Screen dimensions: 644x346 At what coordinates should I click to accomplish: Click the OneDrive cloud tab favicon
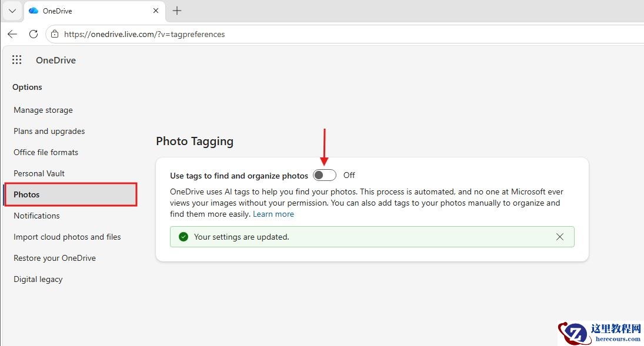coord(34,11)
